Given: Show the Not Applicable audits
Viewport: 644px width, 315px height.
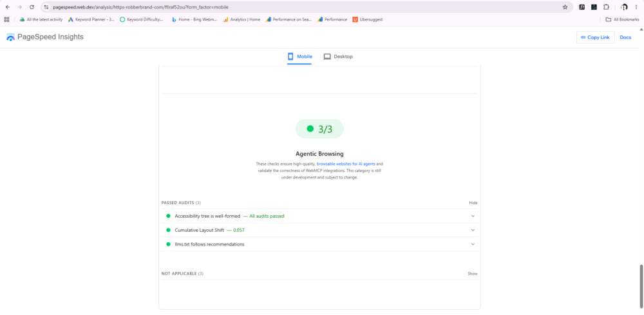Looking at the screenshot, I should [472, 274].
